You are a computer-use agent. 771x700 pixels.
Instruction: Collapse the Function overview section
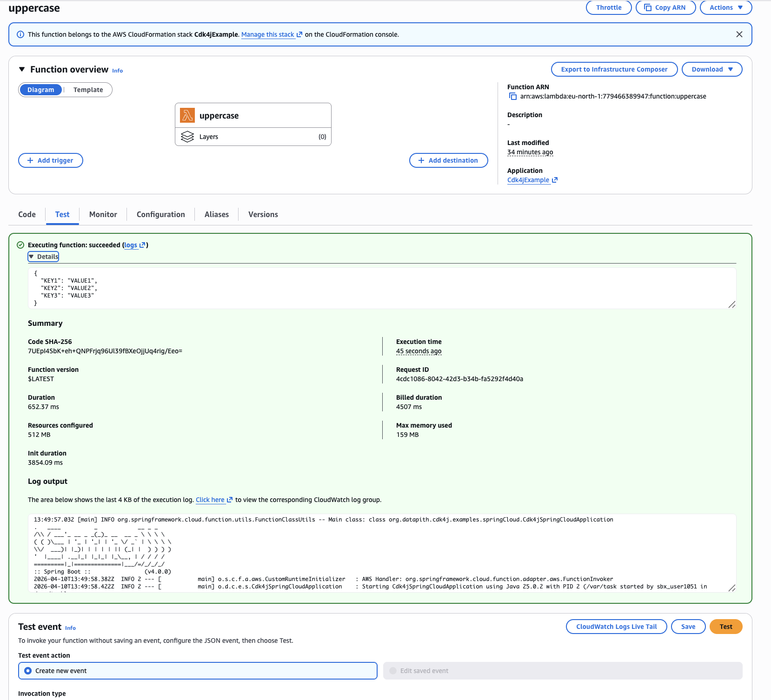(21, 69)
